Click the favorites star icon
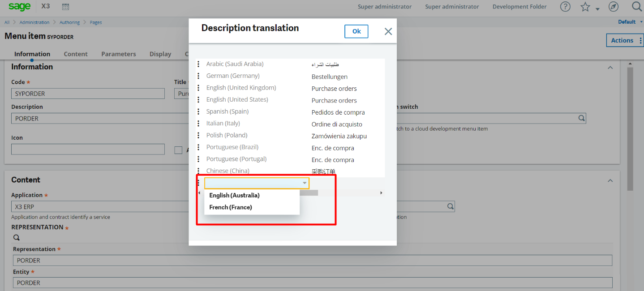 (x=586, y=6)
